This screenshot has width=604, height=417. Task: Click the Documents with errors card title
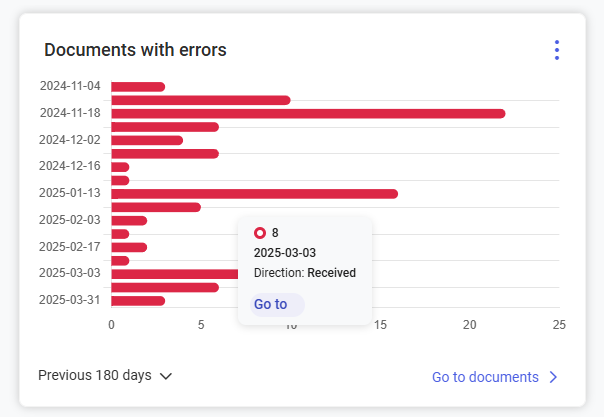[x=135, y=50]
